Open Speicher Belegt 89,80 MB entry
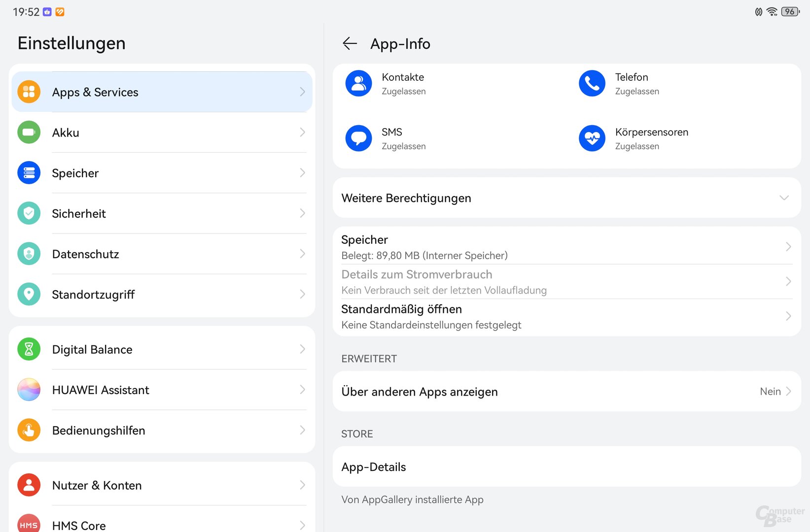The width and height of the screenshot is (810, 532). 567,247
